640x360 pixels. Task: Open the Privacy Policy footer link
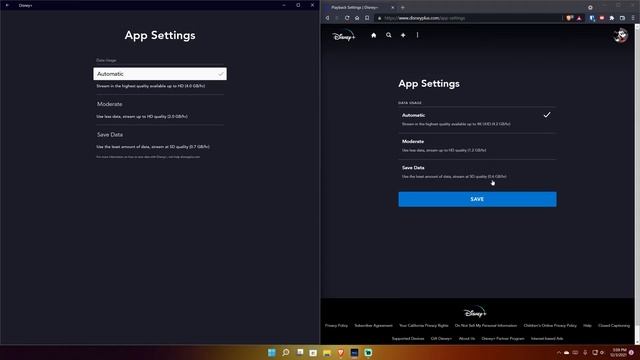tap(336, 326)
